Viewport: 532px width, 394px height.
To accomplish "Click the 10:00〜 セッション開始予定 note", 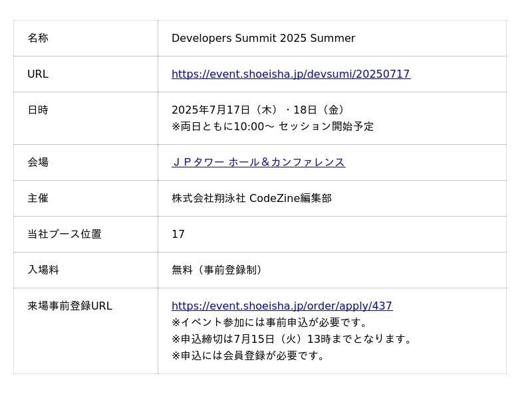I will click(273, 126).
